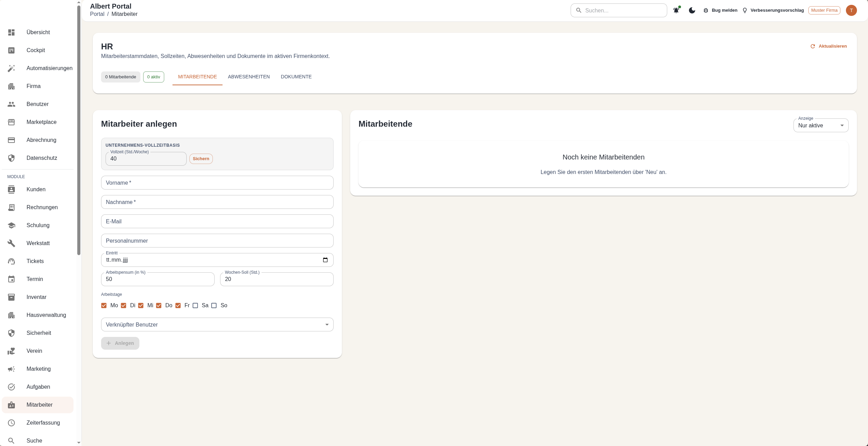This screenshot has height=446, width=868.
Task: Click the Cockpit sidebar icon
Action: pyautogui.click(x=11, y=50)
